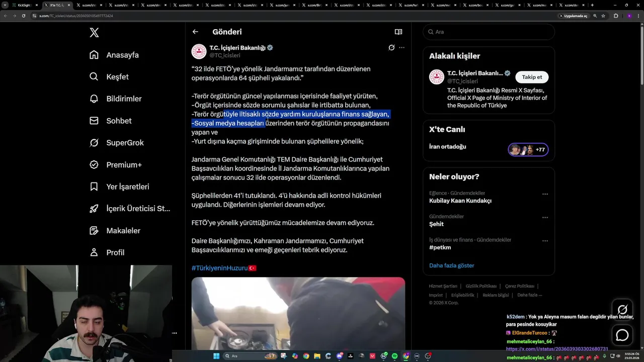This screenshot has height=362, width=644.
Task: Open Premium+ verified badge icon
Action: (94, 164)
